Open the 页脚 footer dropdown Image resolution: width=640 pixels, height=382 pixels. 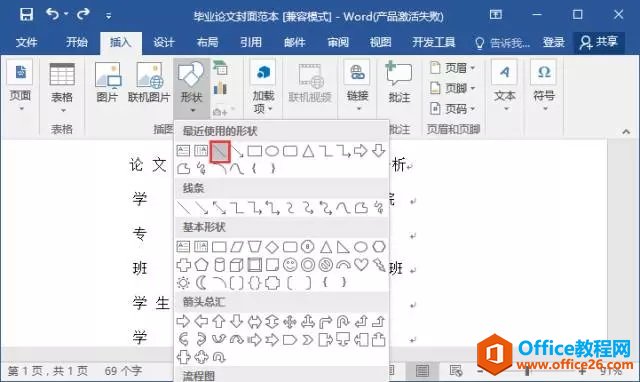coord(453,88)
